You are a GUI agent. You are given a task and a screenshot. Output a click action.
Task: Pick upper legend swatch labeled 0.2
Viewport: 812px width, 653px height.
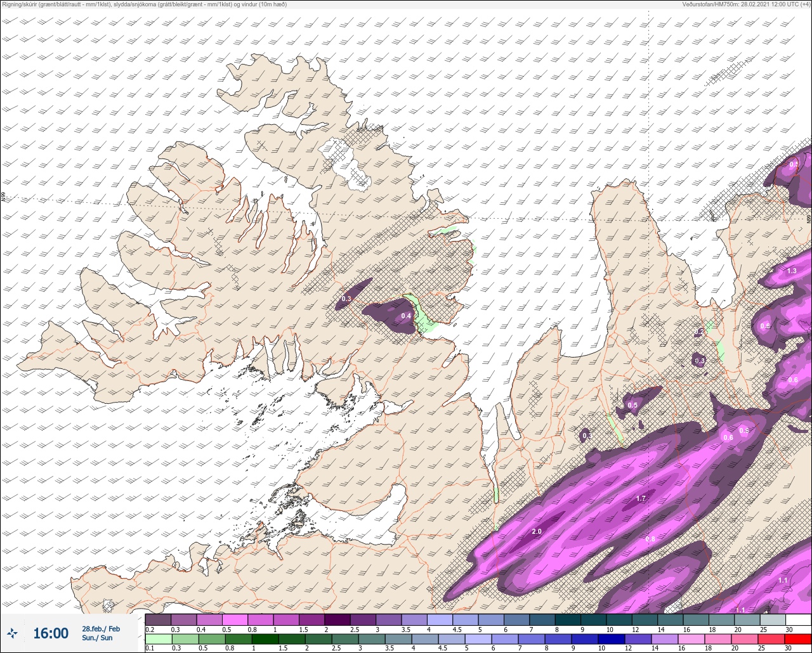(x=158, y=619)
